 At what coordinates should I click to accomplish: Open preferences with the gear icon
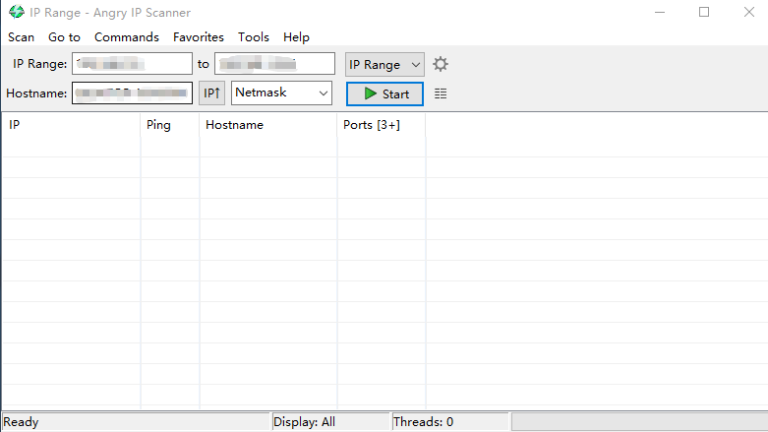pos(440,64)
